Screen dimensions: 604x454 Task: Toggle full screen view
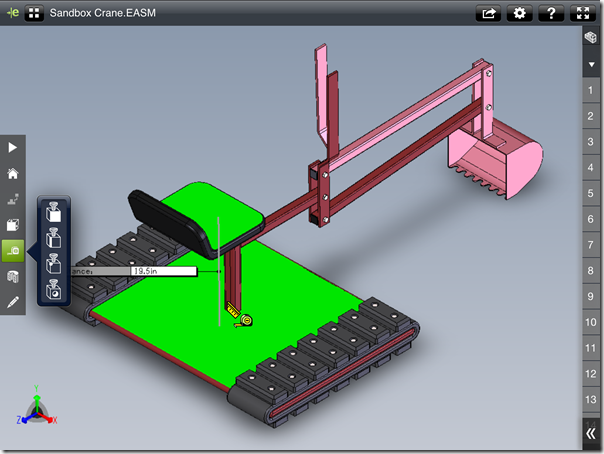pos(582,13)
